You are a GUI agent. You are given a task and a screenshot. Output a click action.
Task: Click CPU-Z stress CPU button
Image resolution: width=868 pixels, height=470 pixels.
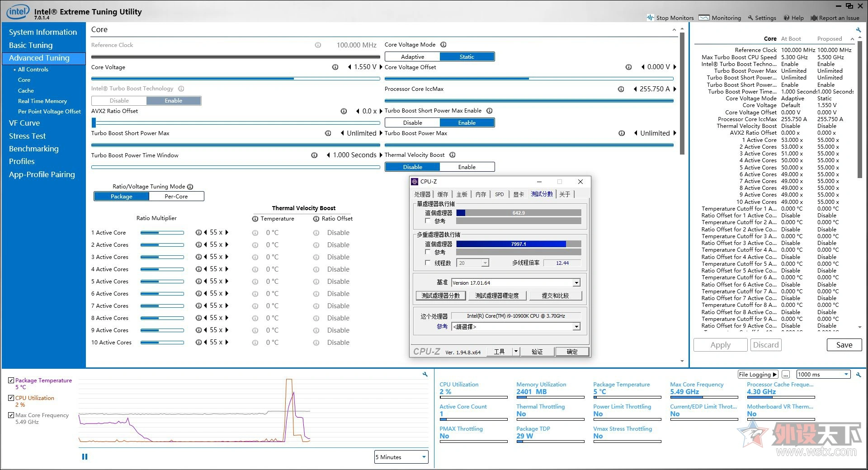tap(497, 296)
